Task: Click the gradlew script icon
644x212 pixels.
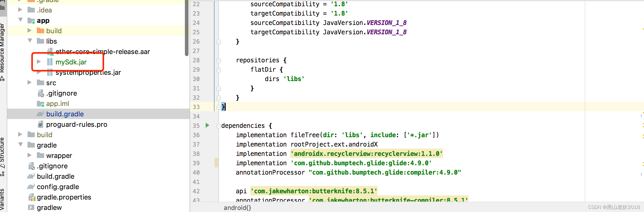Action: 31,207
